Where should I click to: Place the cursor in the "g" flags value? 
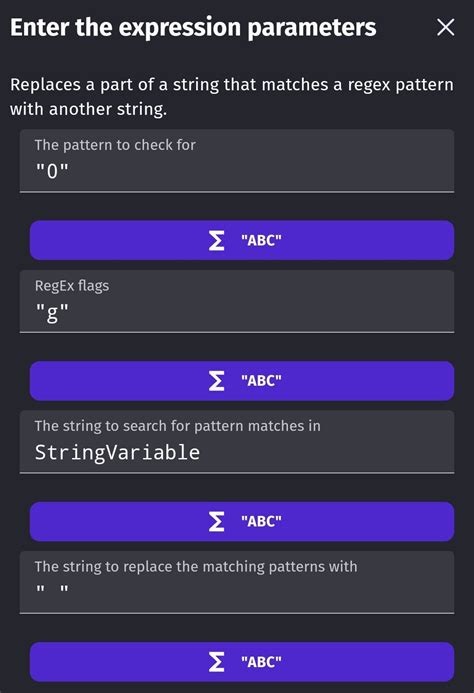click(x=52, y=312)
